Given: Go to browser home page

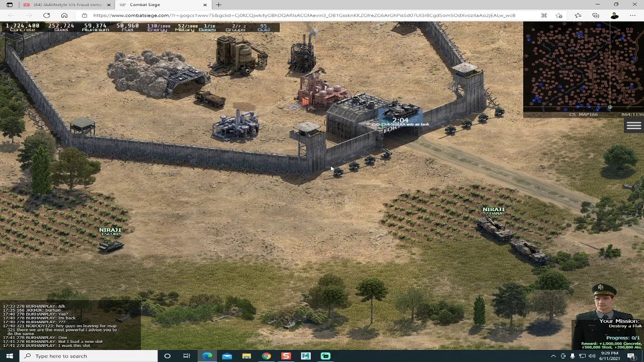Looking at the screenshot, I should coord(64,15).
